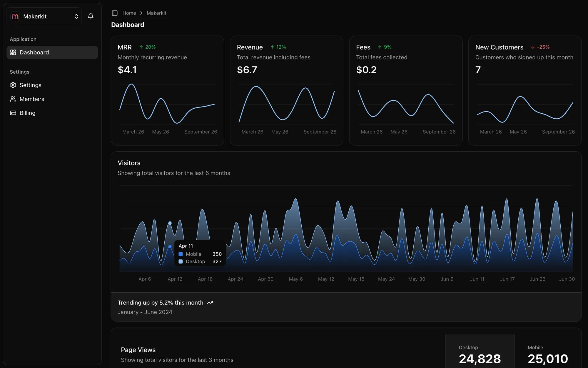Select the Desktop page views tab
588x368 pixels.
pyautogui.click(x=480, y=351)
